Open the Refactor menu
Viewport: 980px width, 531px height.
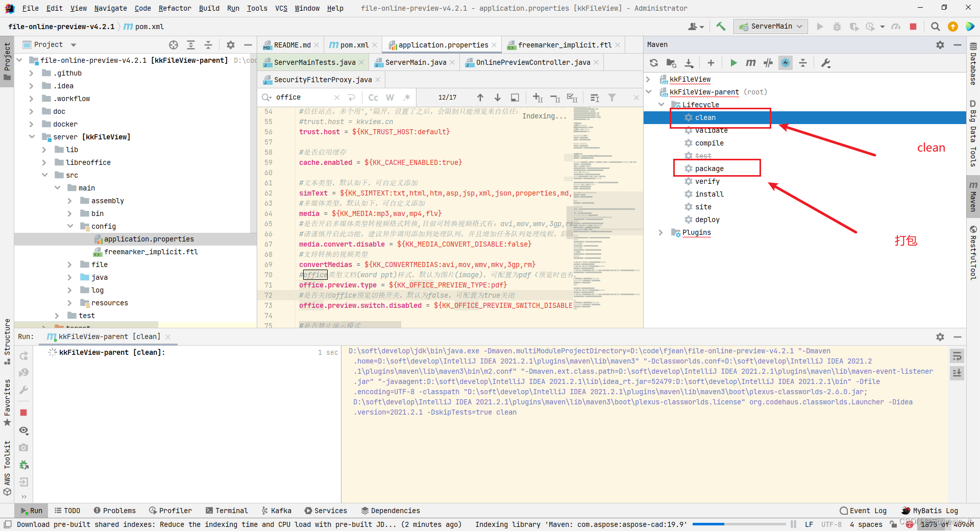[x=175, y=8]
